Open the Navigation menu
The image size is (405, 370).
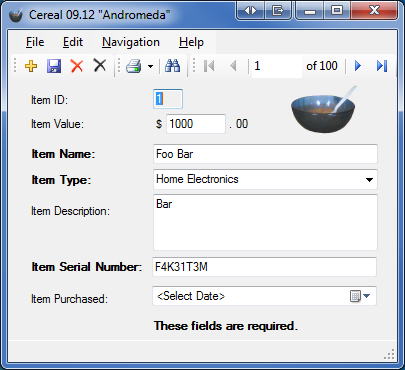pos(131,42)
